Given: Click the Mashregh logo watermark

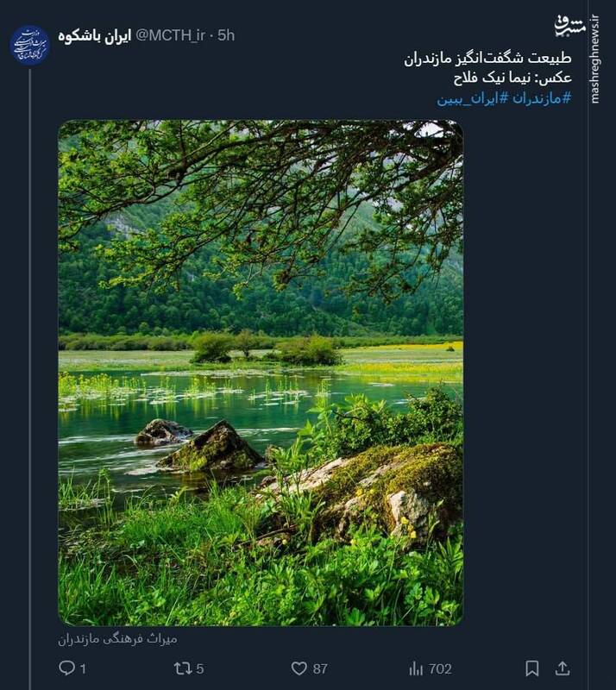Looking at the screenshot, I should [x=569, y=25].
